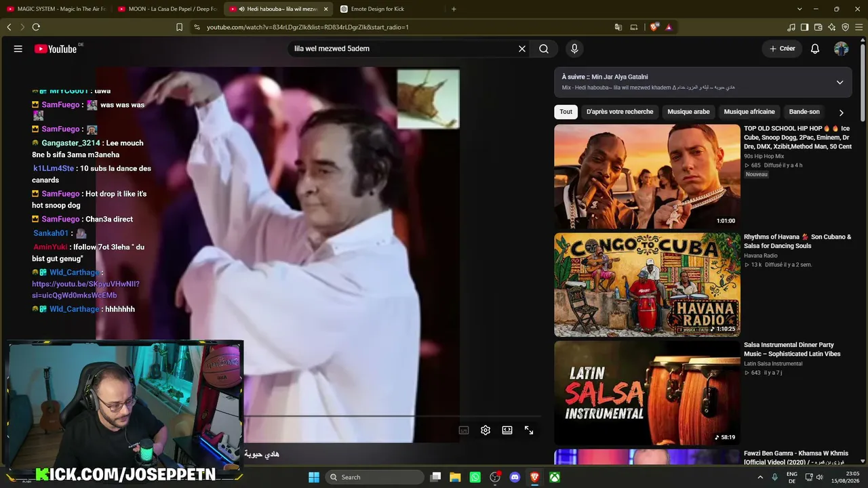
Task: Show hidden system tray icons
Action: click(760, 477)
